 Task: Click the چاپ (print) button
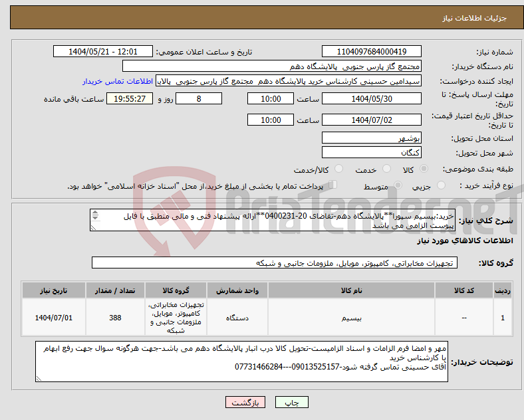291,402
